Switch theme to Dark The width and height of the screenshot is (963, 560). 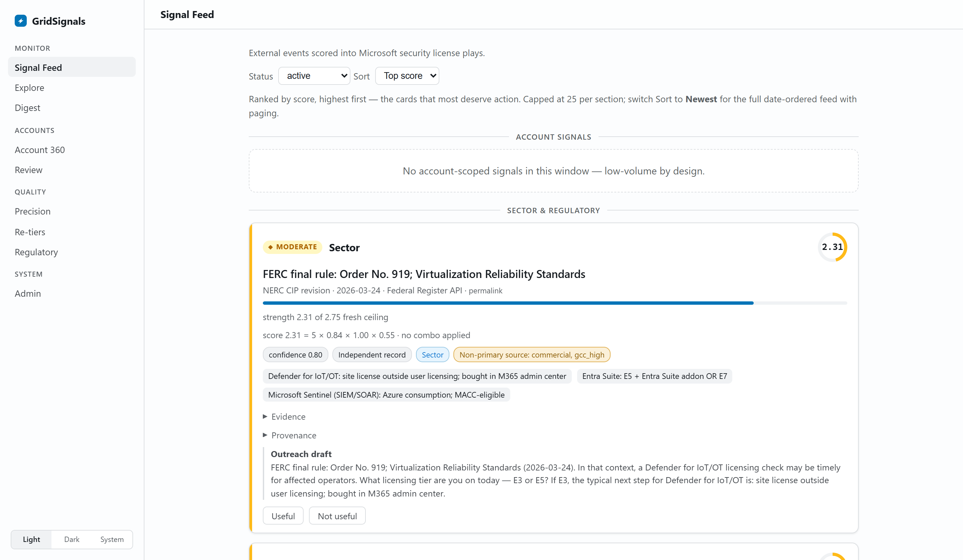(x=72, y=539)
